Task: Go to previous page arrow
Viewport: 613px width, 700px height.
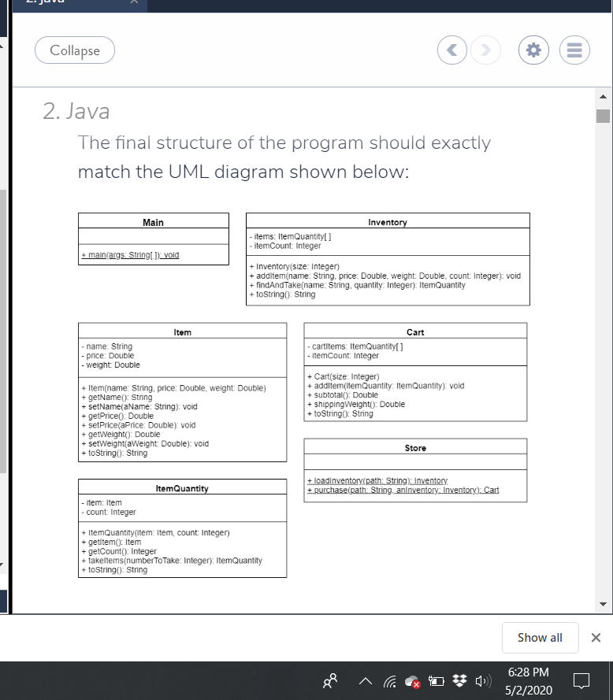Action: (x=452, y=50)
